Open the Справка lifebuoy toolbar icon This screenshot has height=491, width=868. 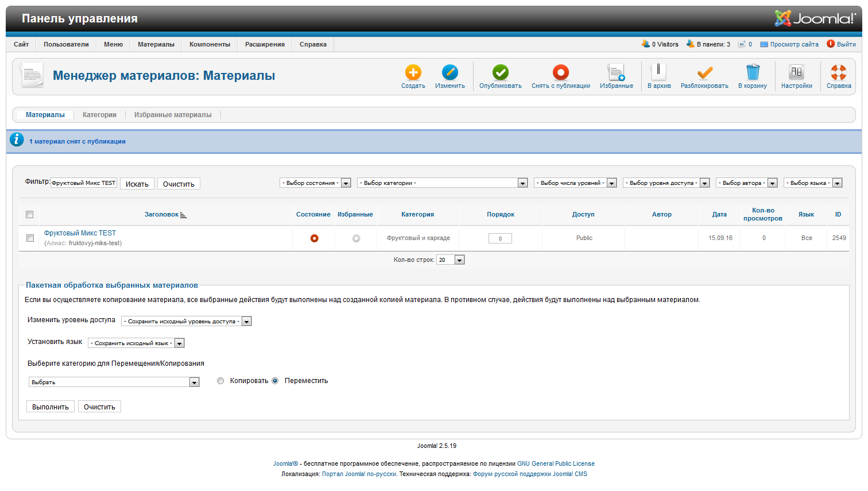coord(839,72)
